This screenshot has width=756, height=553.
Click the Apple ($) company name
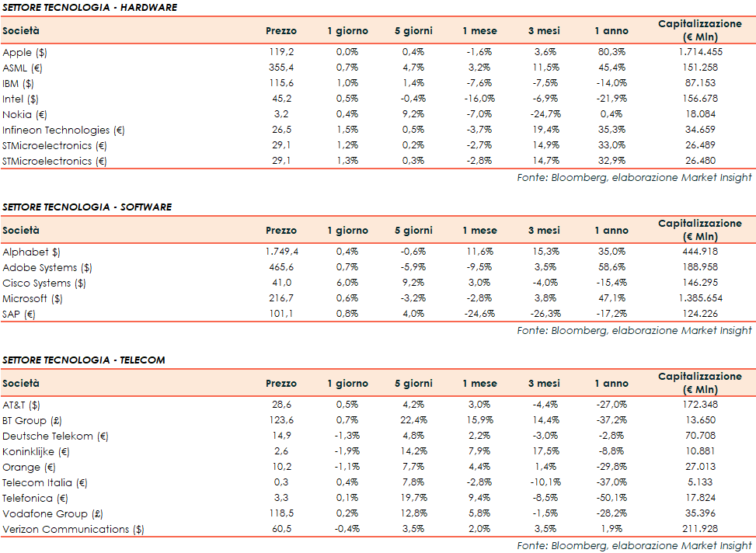click(x=24, y=52)
